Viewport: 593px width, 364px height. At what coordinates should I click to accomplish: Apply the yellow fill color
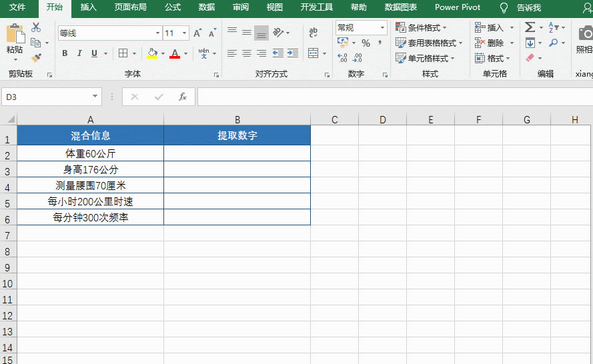coord(152,53)
